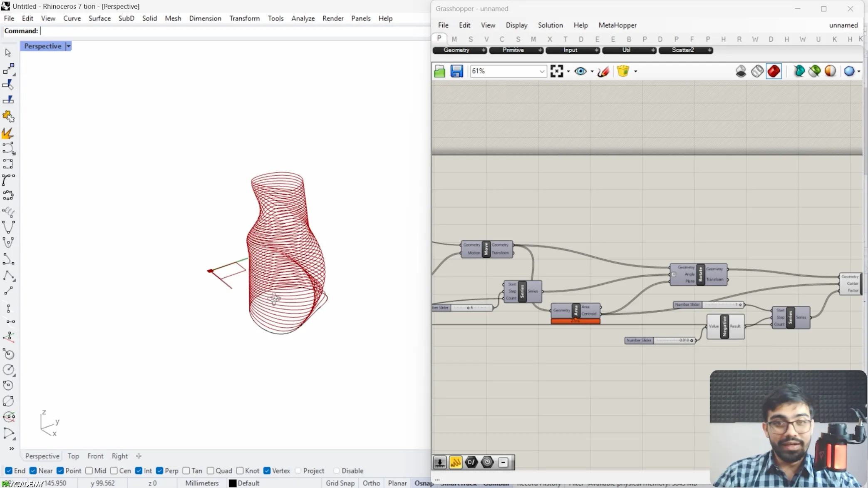The height and width of the screenshot is (488, 868).
Task: Toggle the Quad osnap checkbox
Action: pos(211,471)
